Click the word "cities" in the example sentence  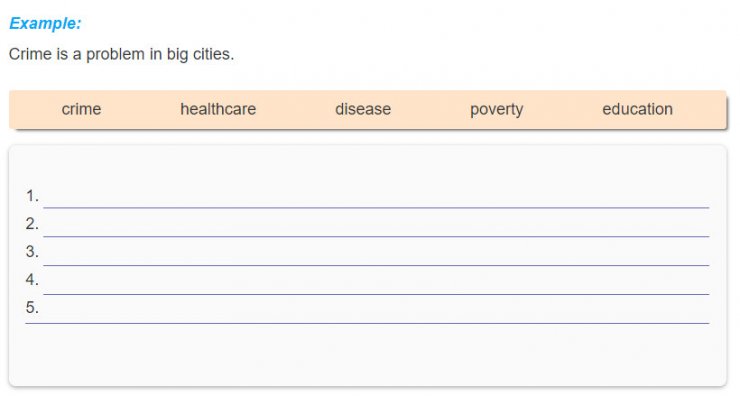pos(212,54)
